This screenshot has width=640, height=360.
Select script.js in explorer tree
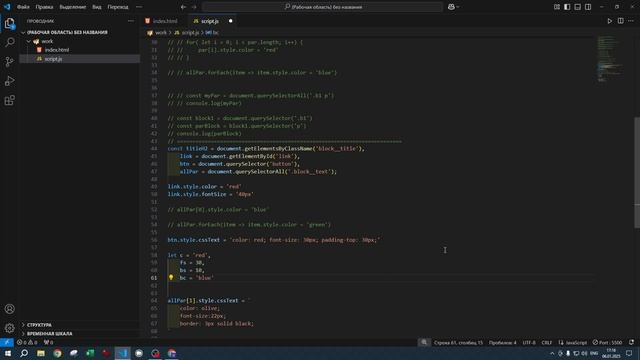coord(53,59)
